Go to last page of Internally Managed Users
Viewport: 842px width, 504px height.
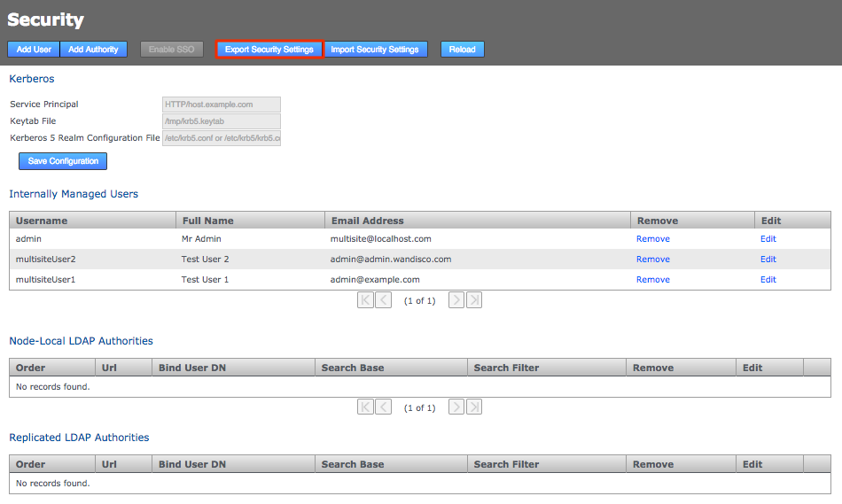474,300
